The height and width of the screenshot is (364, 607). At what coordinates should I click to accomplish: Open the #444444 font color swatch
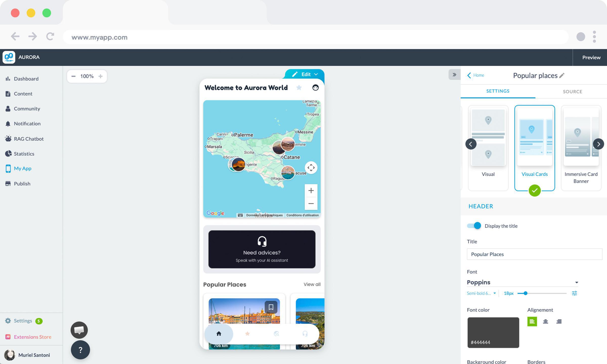[x=493, y=332]
